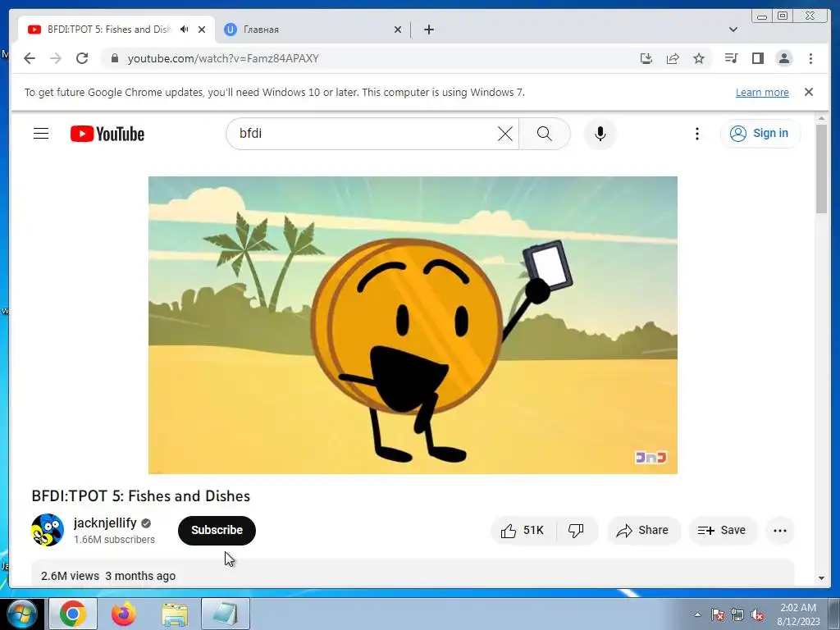Open Windows Explorer from taskbar
This screenshot has height=630, width=840.
pyautogui.click(x=175, y=614)
